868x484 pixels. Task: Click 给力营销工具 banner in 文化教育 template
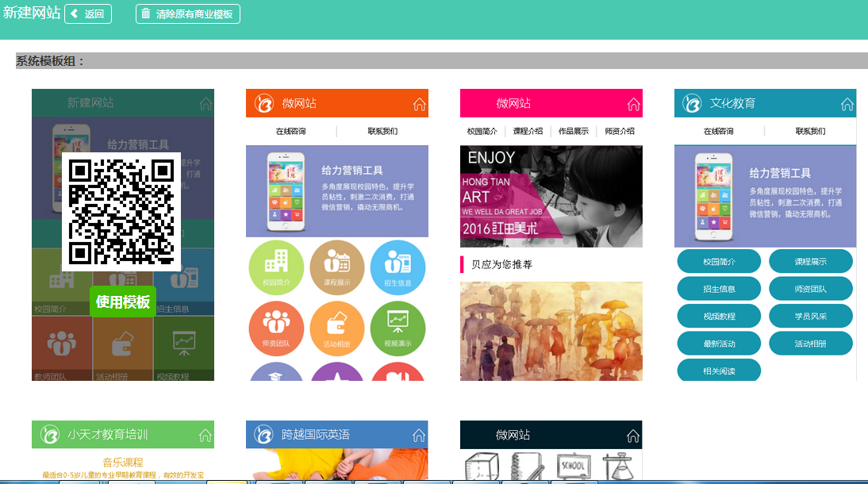coord(765,197)
